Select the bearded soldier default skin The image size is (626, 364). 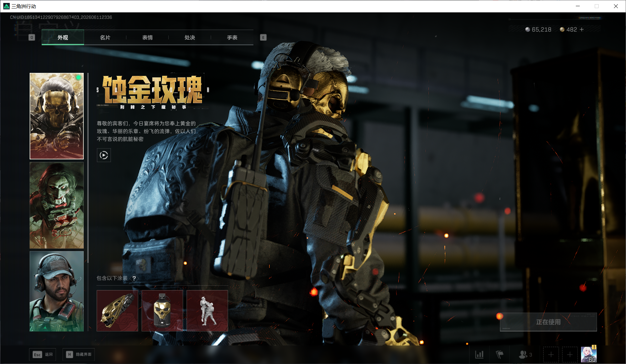tap(57, 291)
